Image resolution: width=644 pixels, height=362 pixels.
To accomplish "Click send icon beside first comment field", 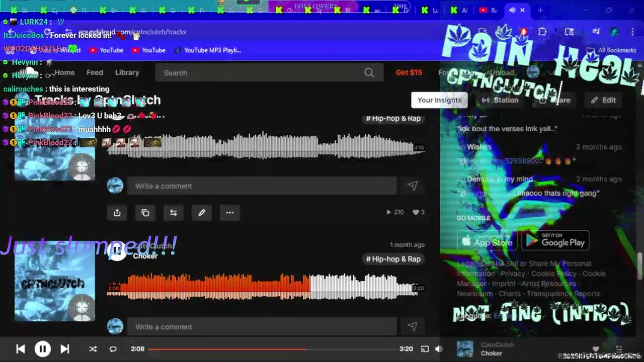I will pos(413,186).
